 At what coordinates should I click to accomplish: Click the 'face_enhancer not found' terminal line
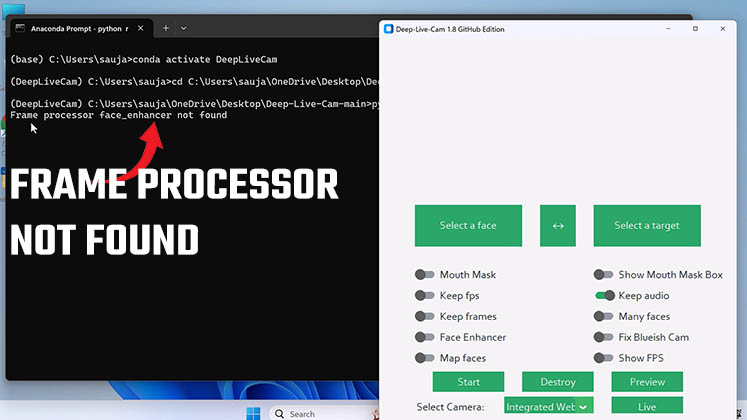[119, 115]
